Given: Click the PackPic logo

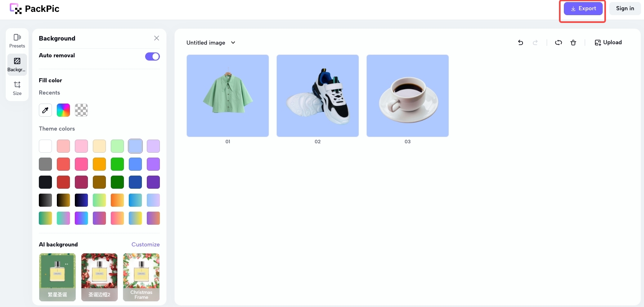Looking at the screenshot, I should (x=35, y=9).
